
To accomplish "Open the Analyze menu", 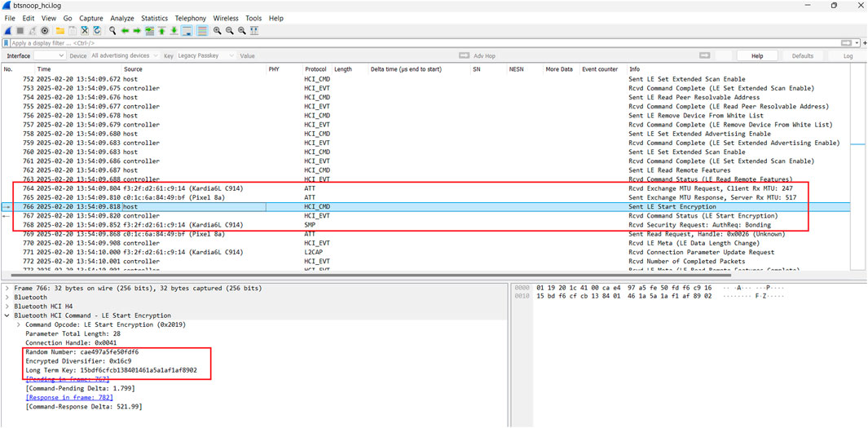I will pyautogui.click(x=121, y=18).
